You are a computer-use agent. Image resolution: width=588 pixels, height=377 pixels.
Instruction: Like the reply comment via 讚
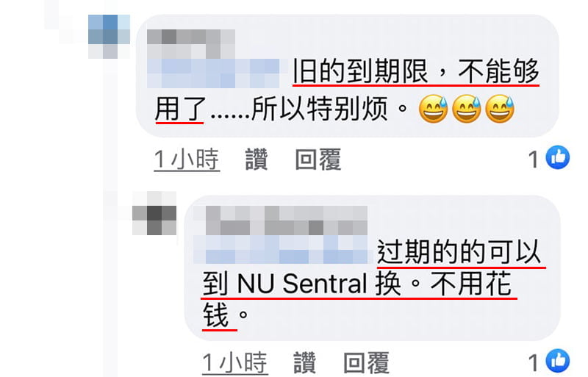[x=304, y=363]
